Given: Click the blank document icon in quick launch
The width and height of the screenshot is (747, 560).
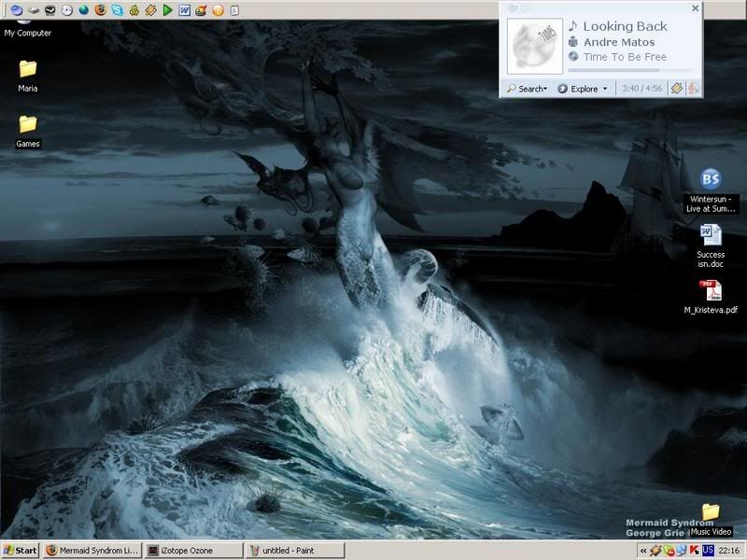Looking at the screenshot, I should tap(234, 10).
